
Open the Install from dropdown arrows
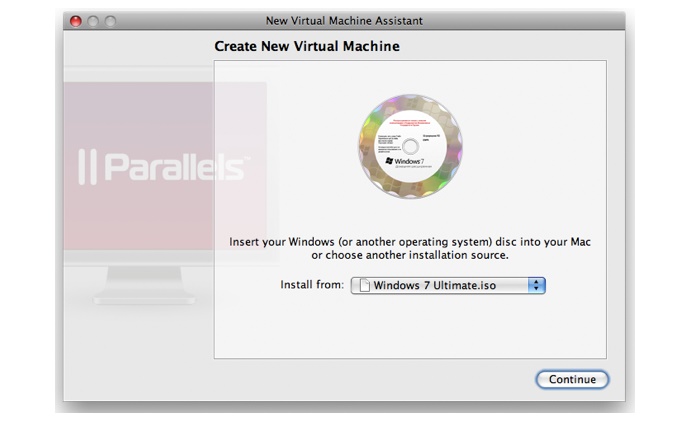coord(536,285)
